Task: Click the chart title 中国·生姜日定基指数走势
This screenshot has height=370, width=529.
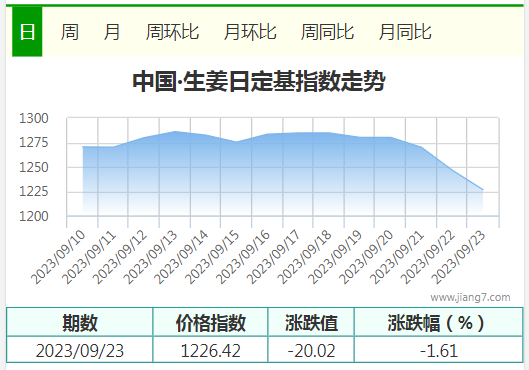Action: click(x=259, y=81)
